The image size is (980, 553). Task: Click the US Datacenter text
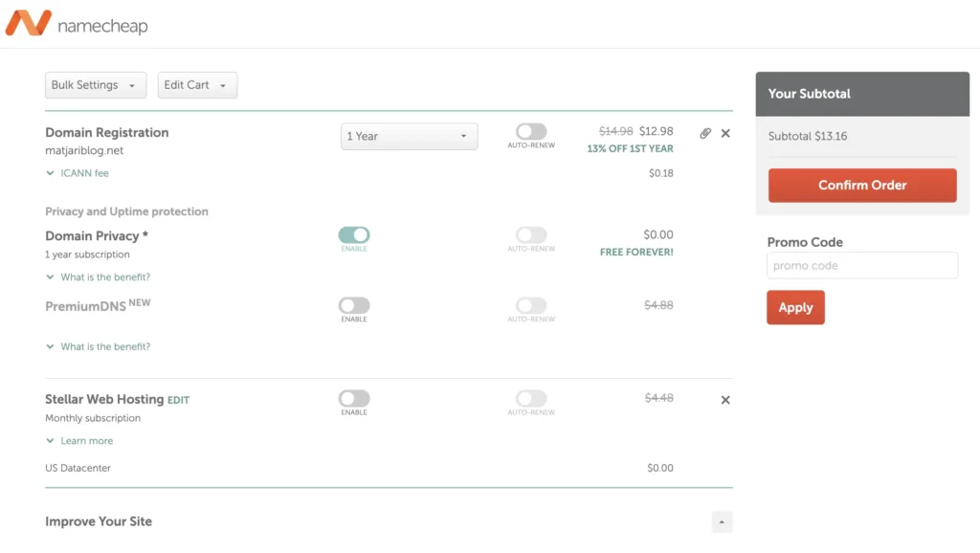coord(78,468)
